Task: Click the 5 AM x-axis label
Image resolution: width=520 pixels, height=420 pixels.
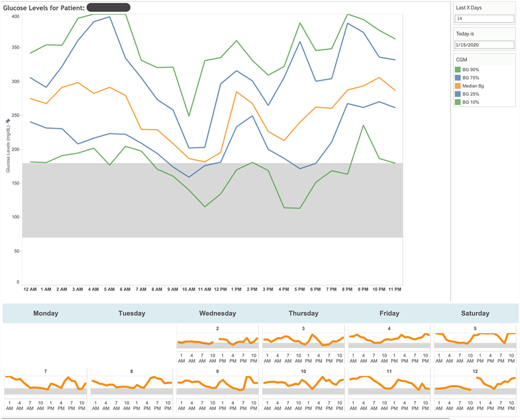Action: tap(109, 289)
